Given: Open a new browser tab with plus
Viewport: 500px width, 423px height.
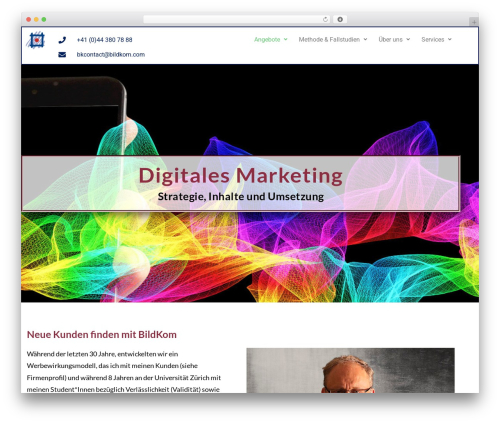Looking at the screenshot, I should [474, 22].
